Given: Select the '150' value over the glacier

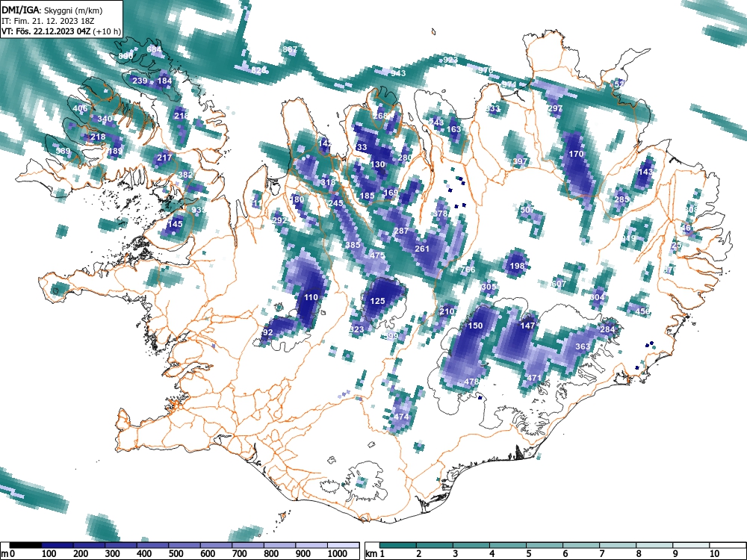Looking at the screenshot, I should (475, 326).
